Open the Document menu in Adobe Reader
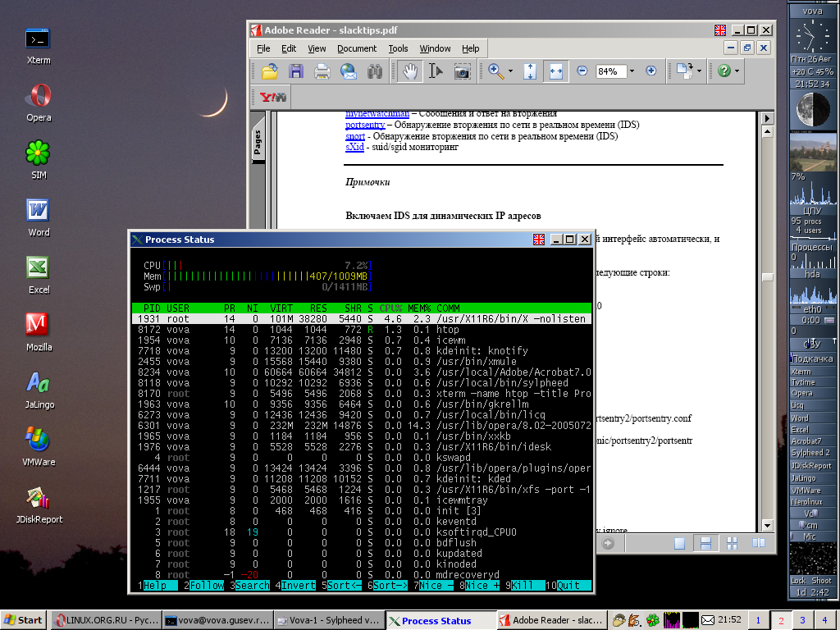Image resolution: width=840 pixels, height=630 pixels. [357, 48]
